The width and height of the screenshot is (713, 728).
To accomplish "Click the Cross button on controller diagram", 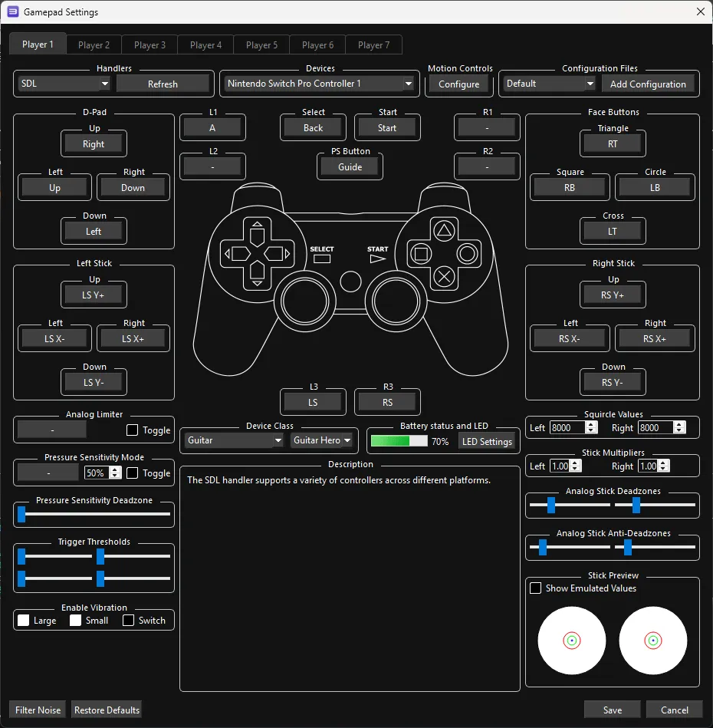I will point(443,275).
